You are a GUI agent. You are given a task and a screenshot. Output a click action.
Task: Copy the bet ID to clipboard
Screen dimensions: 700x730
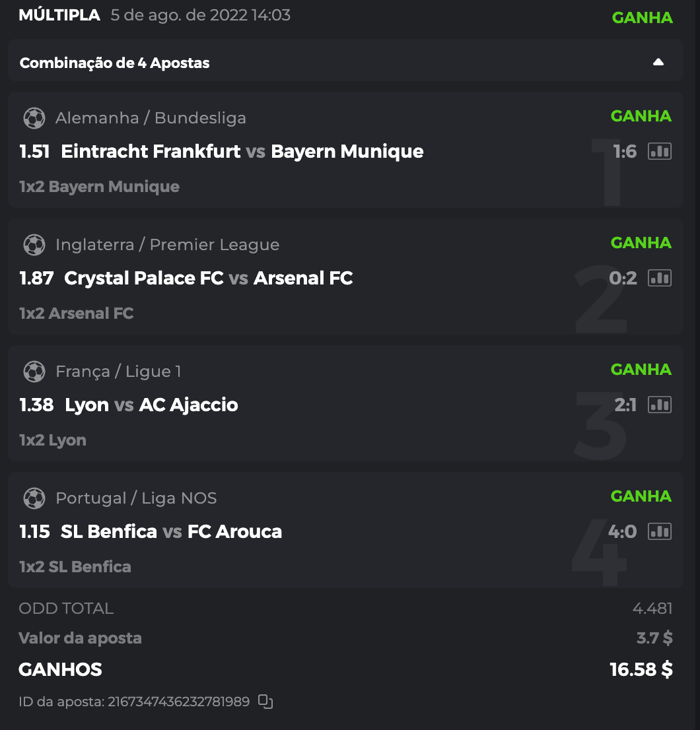265,702
